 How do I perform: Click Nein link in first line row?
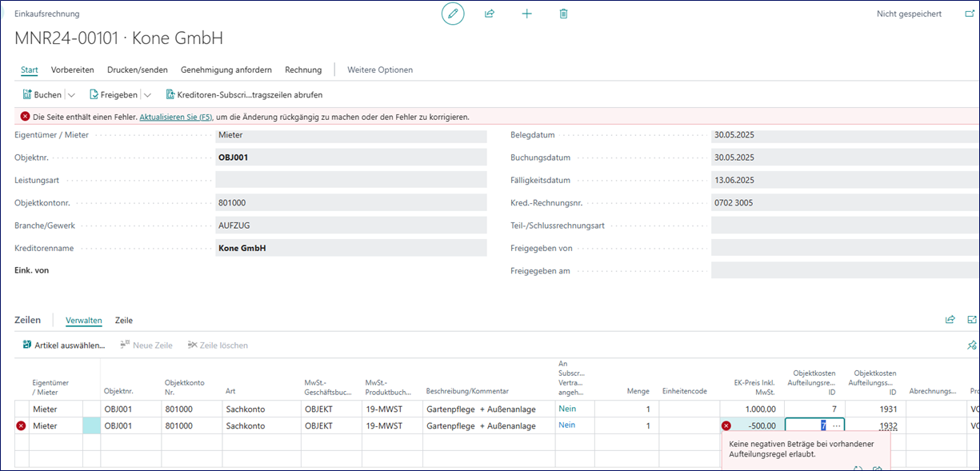pos(567,409)
